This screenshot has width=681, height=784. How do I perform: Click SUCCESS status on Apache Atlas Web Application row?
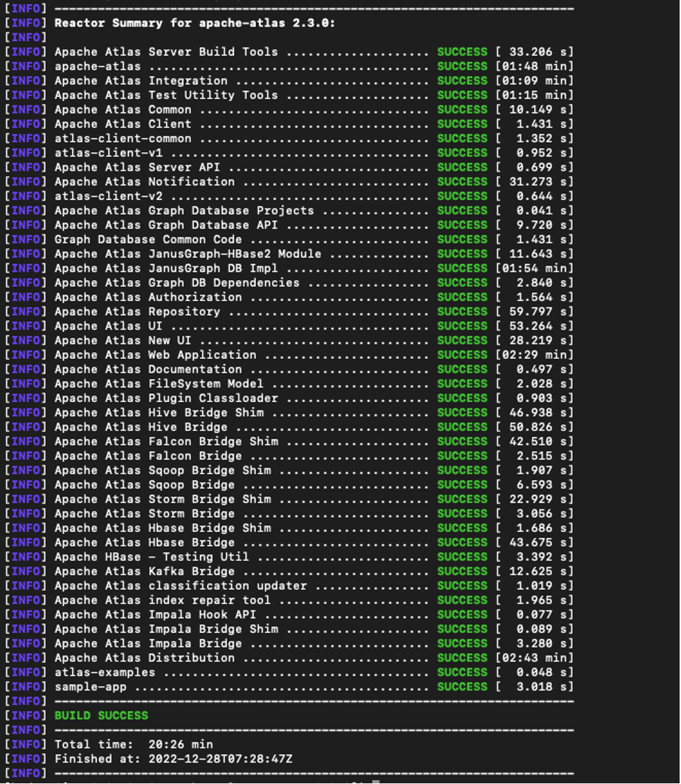click(462, 355)
